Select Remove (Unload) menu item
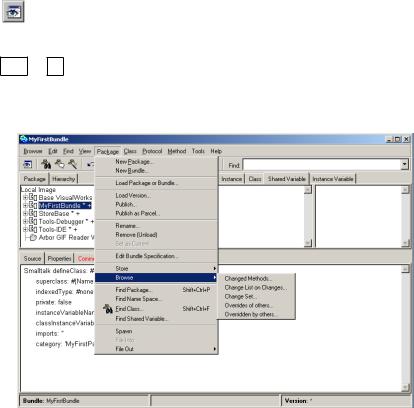 pyautogui.click(x=156, y=235)
